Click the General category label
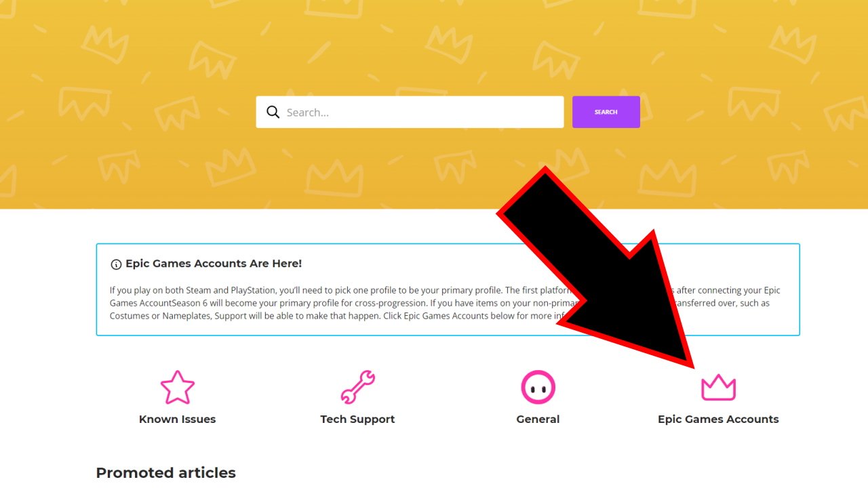This screenshot has height=488, width=868. point(538,419)
